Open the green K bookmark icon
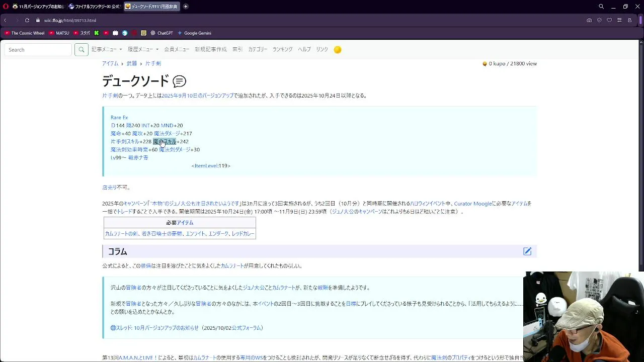The height and width of the screenshot is (362, 644). (x=97, y=33)
